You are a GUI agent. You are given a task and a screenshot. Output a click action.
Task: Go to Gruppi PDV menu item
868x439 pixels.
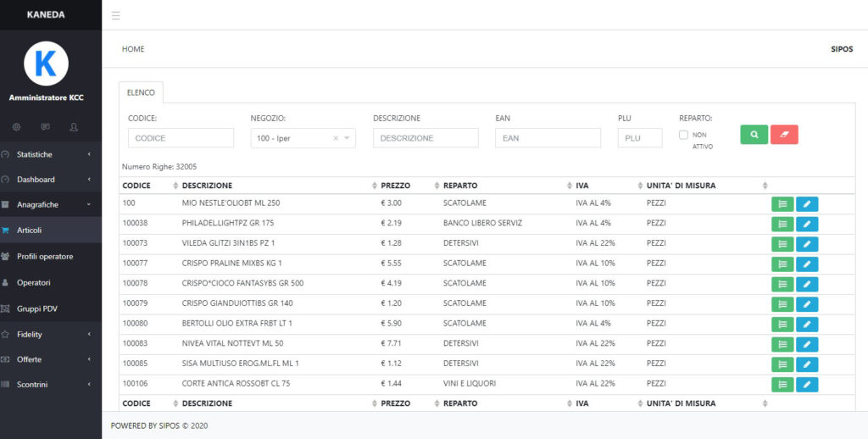(x=36, y=308)
